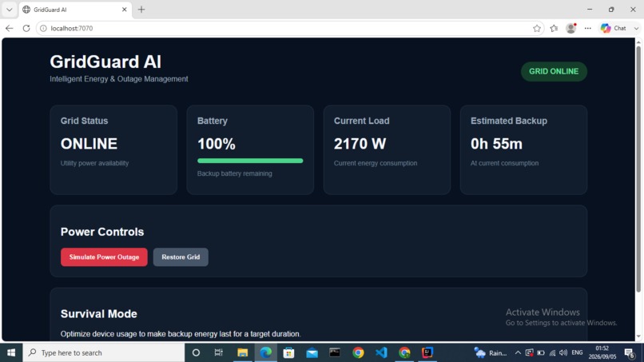Screen dimensions: 644x362
Task: Select the GridGuard AI heading
Action: pos(105,62)
